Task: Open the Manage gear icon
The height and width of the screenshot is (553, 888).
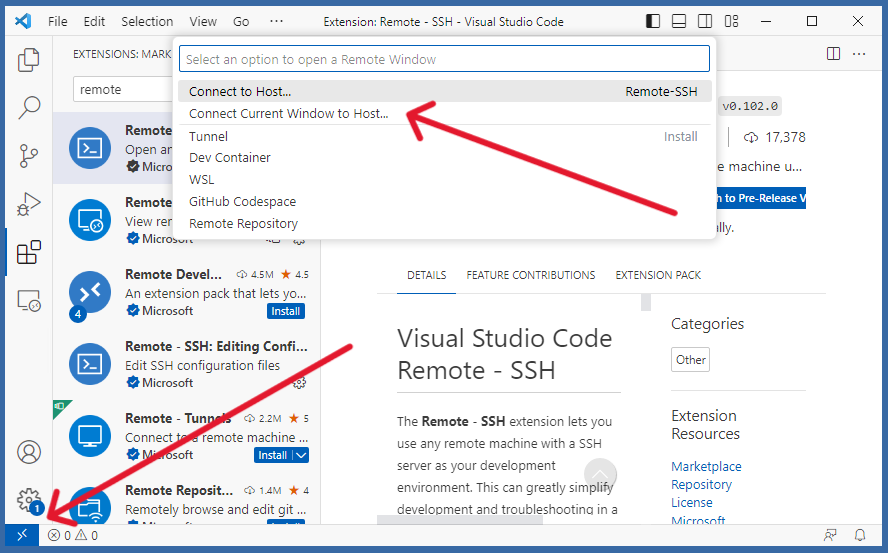Action: (x=28, y=499)
